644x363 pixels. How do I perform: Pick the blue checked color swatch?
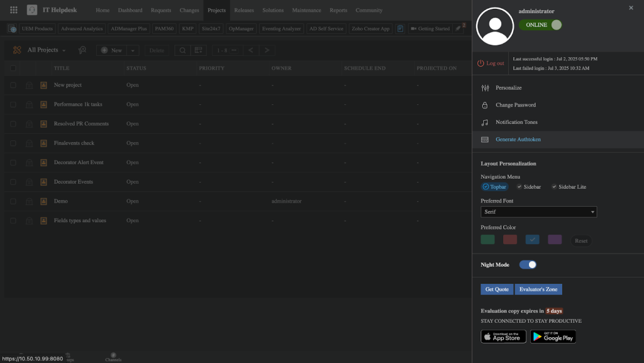click(x=532, y=240)
